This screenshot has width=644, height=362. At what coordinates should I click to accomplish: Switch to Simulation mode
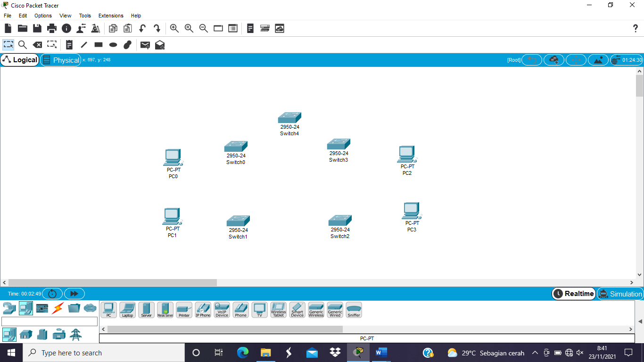pos(620,294)
